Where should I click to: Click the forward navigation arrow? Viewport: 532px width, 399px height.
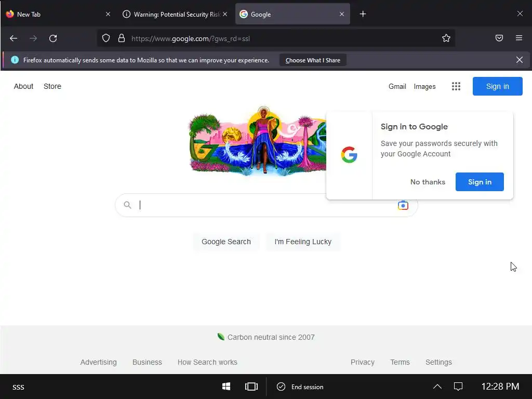[x=33, y=38]
